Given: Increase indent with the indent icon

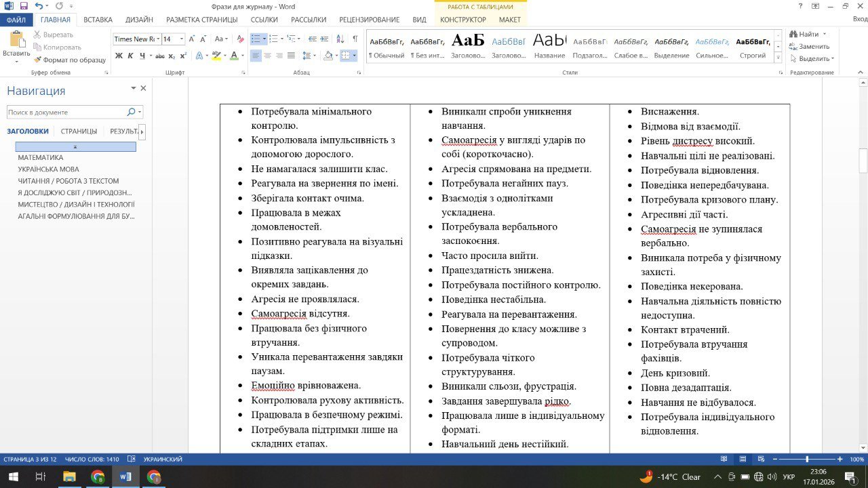Looking at the screenshot, I should coord(324,39).
